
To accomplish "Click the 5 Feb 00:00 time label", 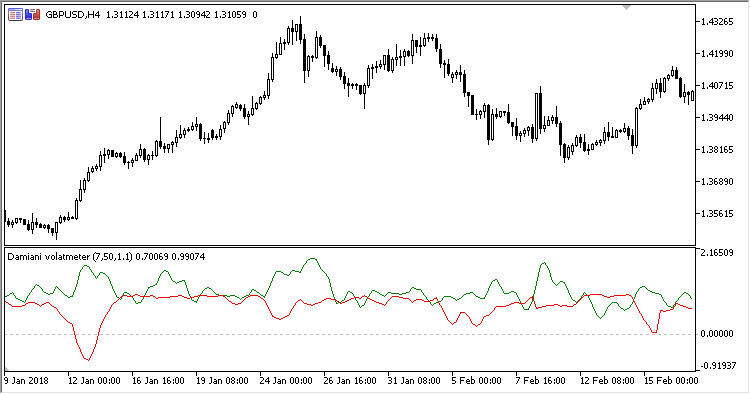I will click(476, 381).
